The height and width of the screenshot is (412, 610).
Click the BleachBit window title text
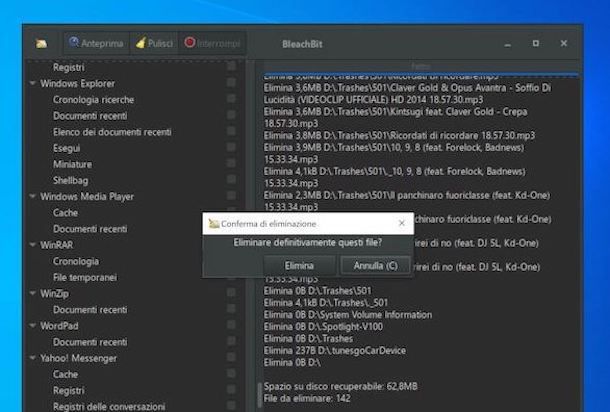coord(302,44)
